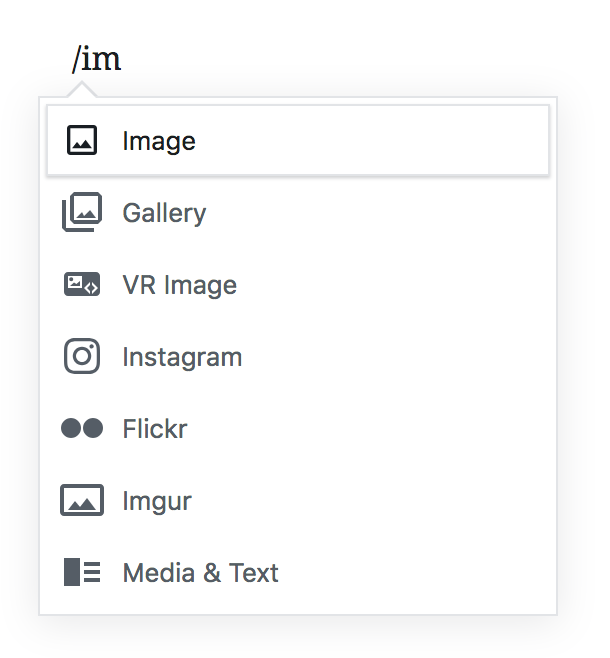Click the Gallery stacked-photos icon

82,213
